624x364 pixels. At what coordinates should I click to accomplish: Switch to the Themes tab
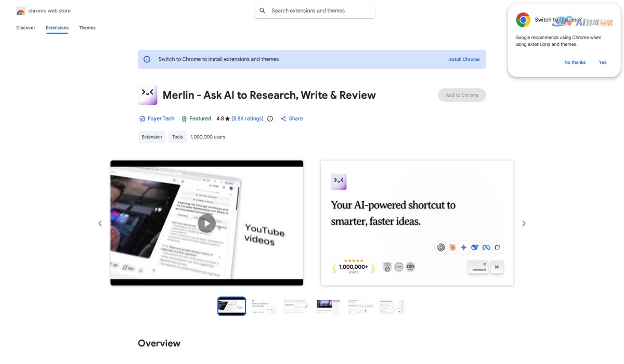87,28
